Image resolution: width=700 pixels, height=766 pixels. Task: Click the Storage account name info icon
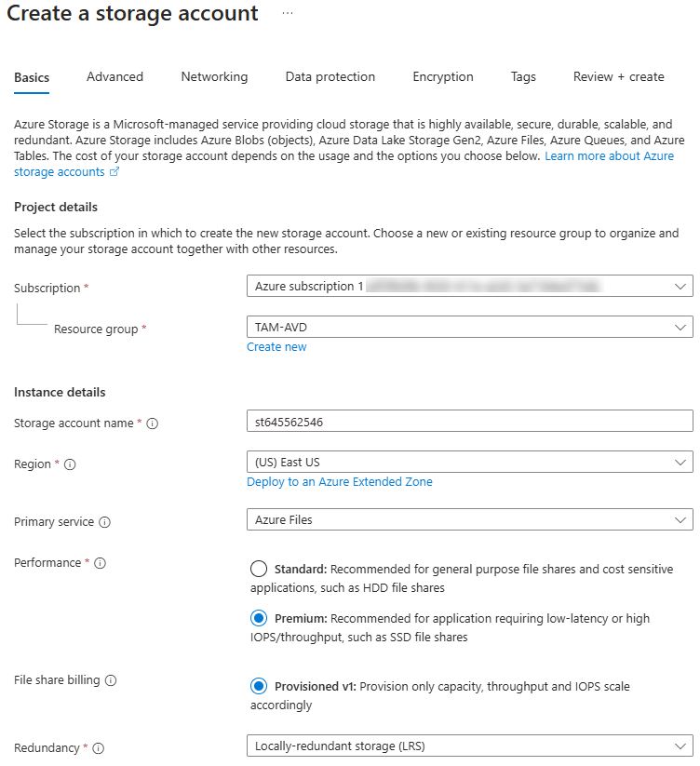(x=153, y=423)
